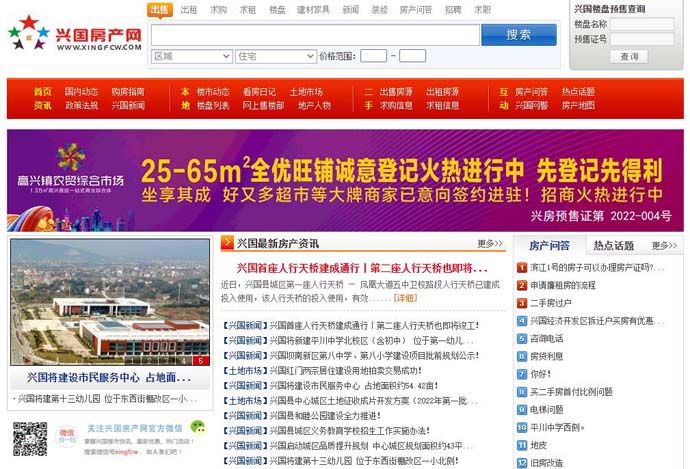Screen dimensions: 690x469
Task: Open question 电梯问题
Action: (547, 410)
